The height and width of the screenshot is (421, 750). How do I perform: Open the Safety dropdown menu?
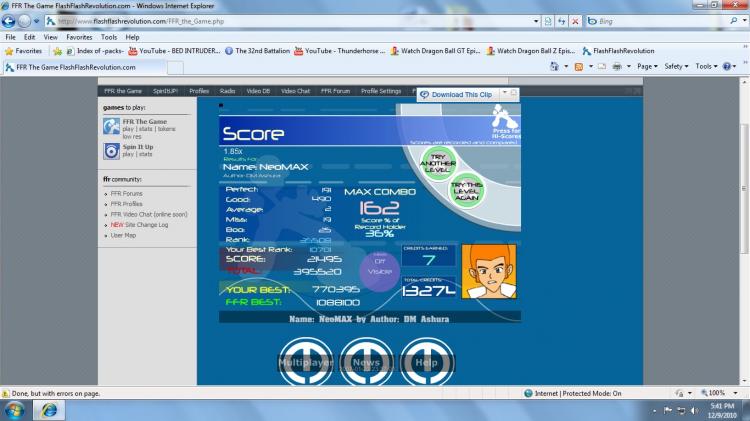tap(676, 66)
